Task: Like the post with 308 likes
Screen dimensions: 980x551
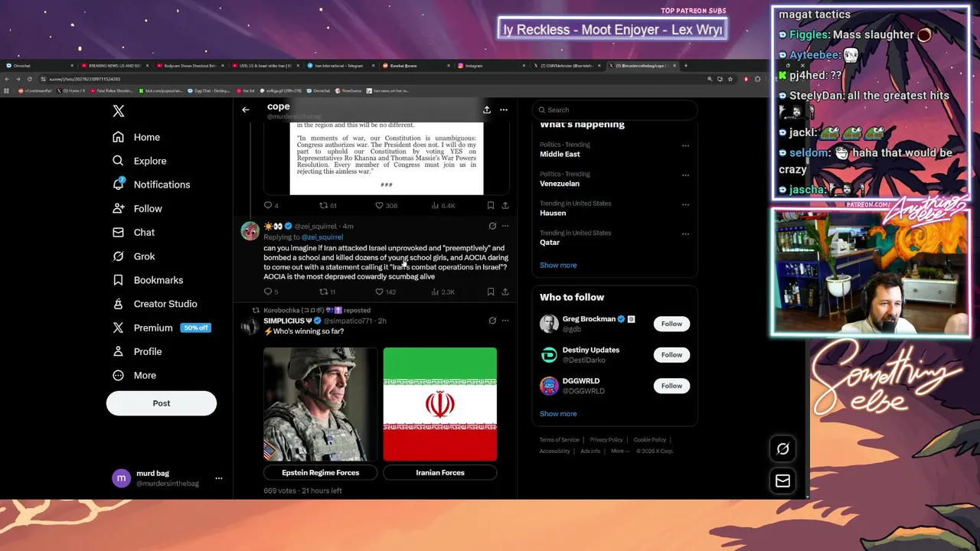Action: click(x=386, y=205)
